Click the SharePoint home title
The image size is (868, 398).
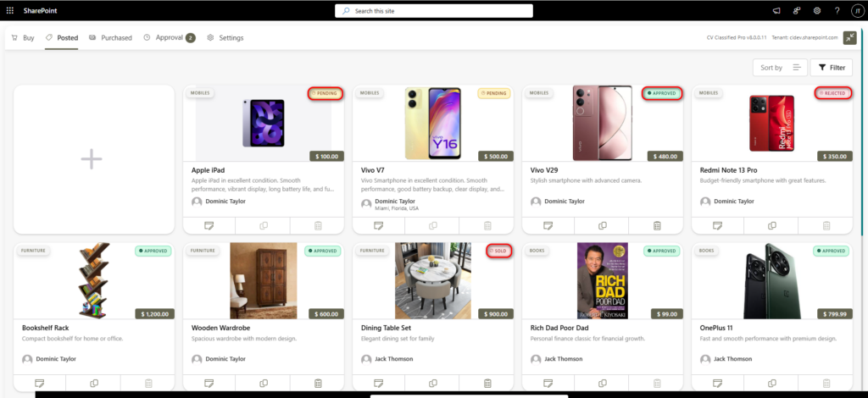coord(40,10)
